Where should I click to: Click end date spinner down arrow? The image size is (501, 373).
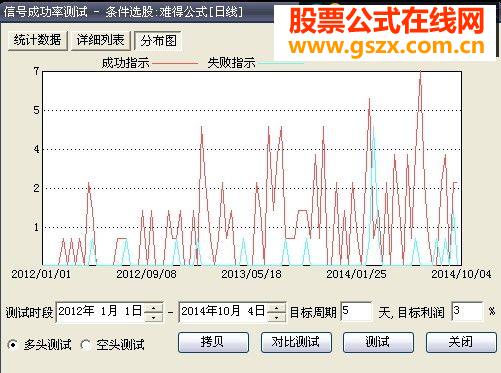point(276,317)
